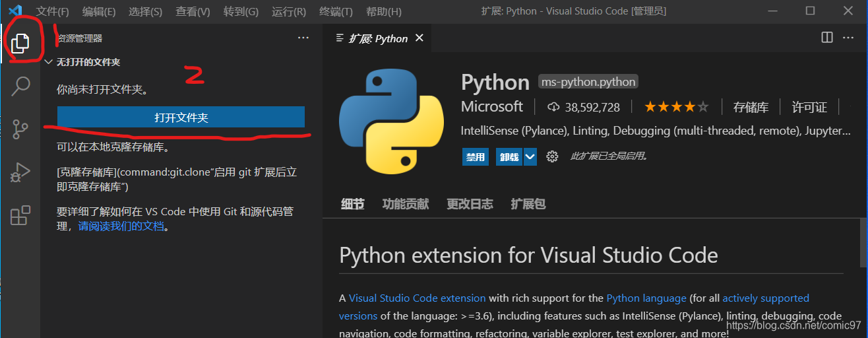Open the Python language link

646,298
